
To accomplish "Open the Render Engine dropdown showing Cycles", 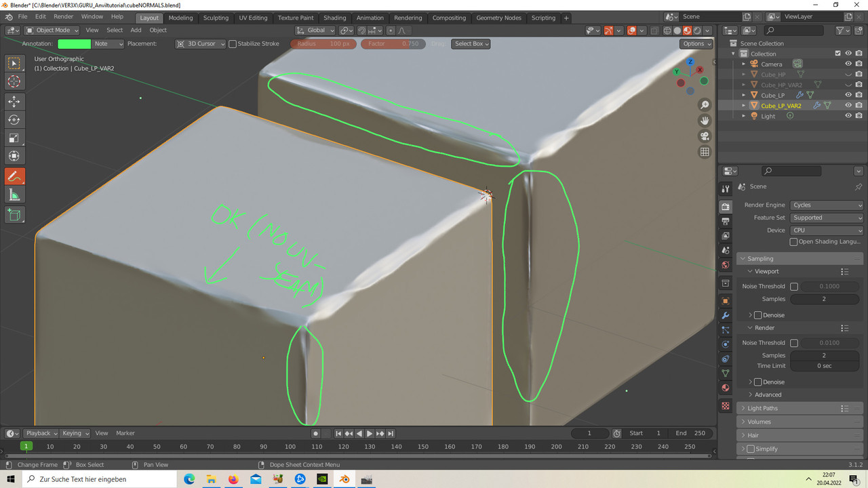I will 826,205.
